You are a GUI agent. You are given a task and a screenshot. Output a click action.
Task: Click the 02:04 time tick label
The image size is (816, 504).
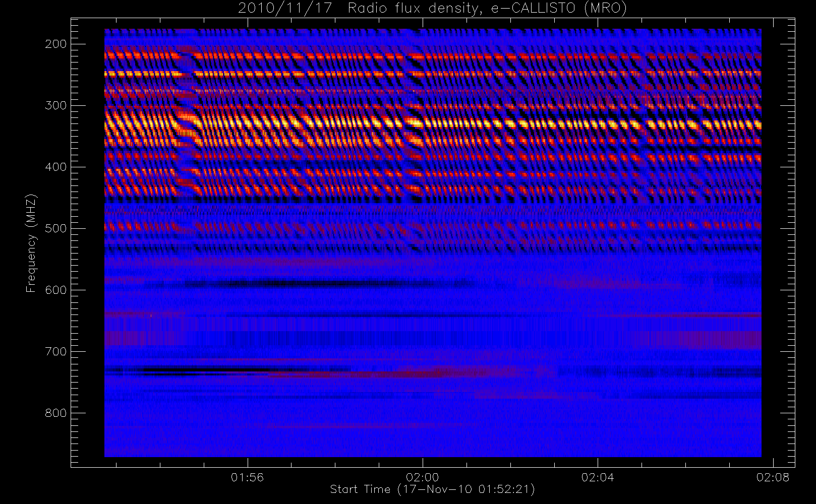(x=598, y=477)
